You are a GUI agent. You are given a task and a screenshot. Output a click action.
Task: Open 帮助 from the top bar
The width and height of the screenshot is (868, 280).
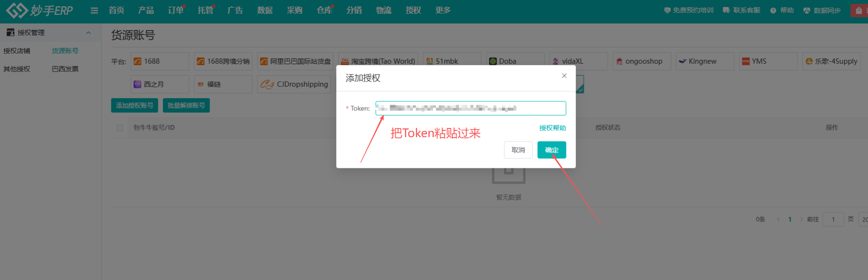pyautogui.click(x=782, y=10)
